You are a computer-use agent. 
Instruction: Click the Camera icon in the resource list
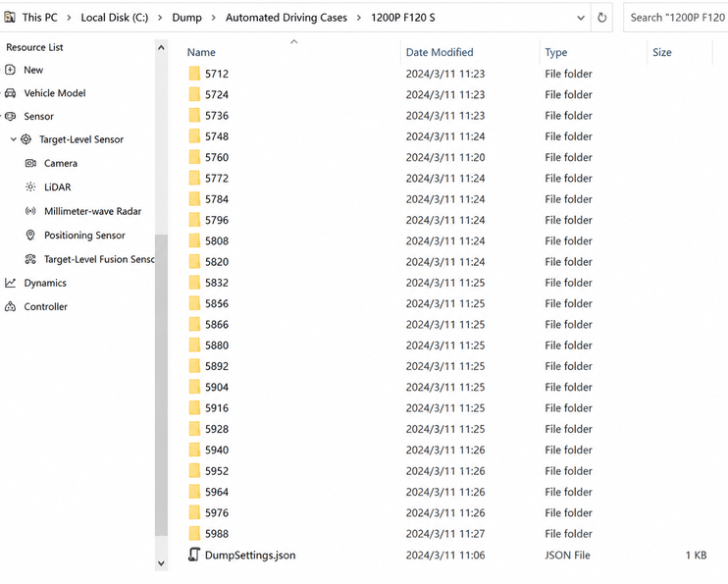pyautogui.click(x=30, y=164)
